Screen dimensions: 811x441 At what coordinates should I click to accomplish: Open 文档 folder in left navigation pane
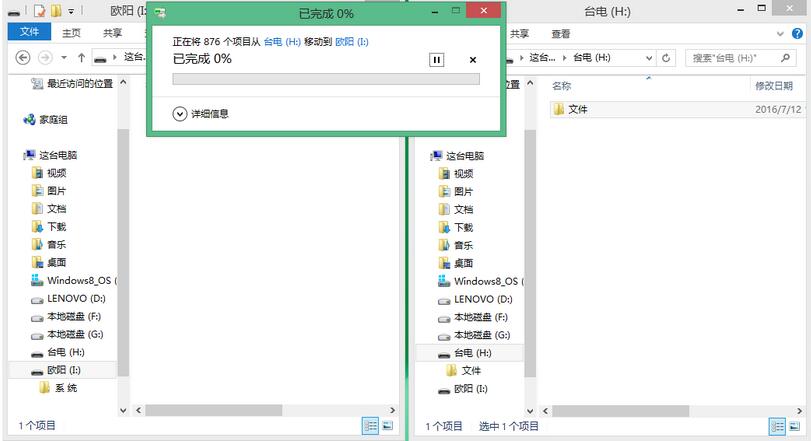[49, 208]
